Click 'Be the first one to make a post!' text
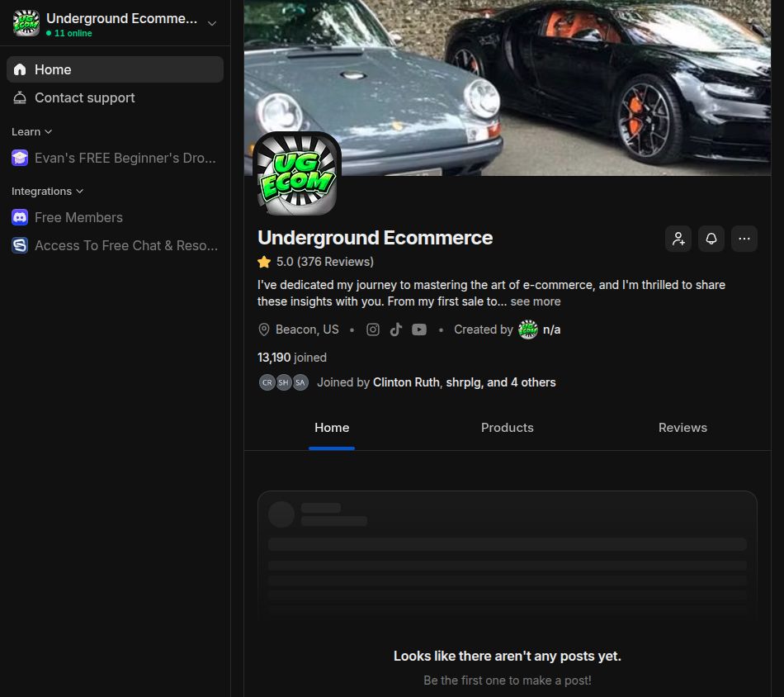The height and width of the screenshot is (697, 784). point(507,680)
